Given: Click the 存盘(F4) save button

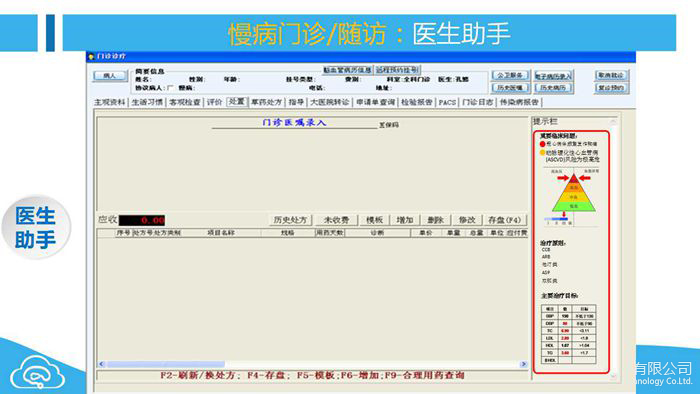Looking at the screenshot, I should point(504,220).
